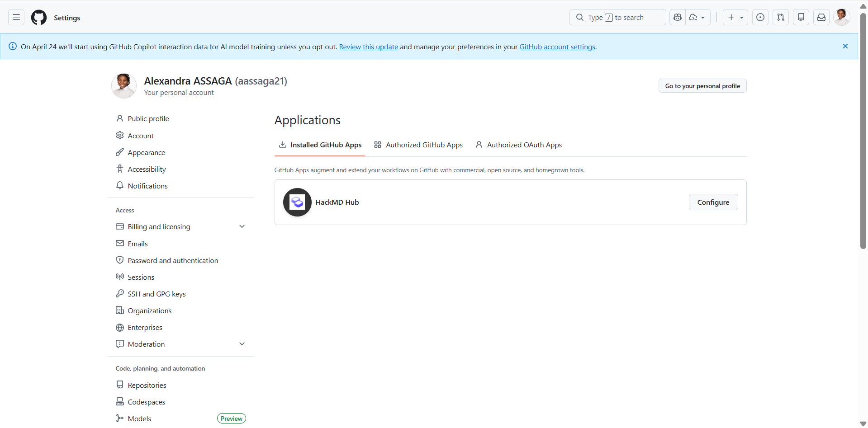Open Accessibility settings
Image resolution: width=868 pixels, height=428 pixels.
(x=181, y=169)
